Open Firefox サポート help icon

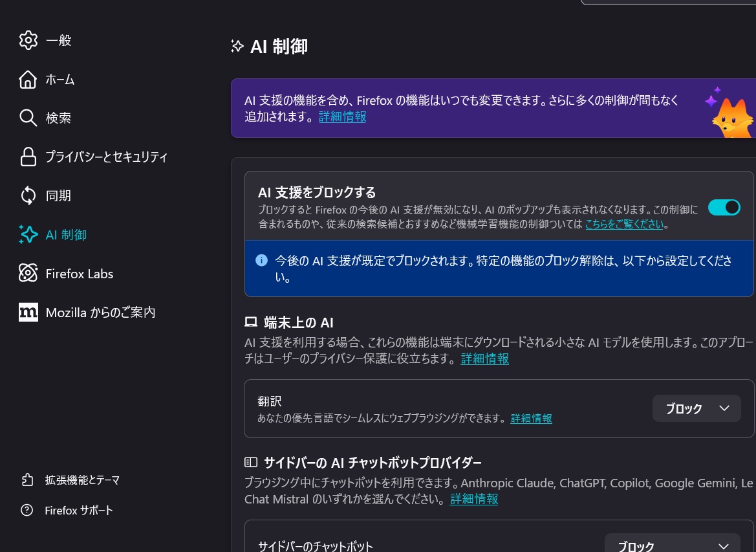pyautogui.click(x=27, y=510)
